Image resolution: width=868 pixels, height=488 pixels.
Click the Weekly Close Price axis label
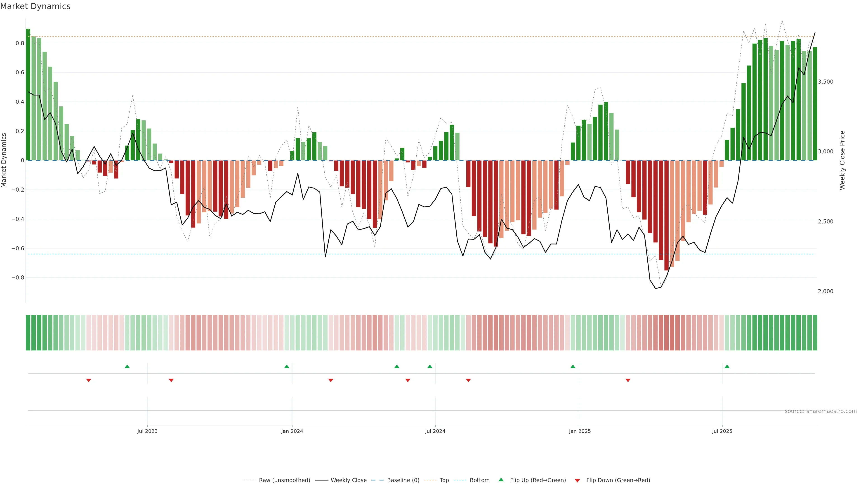(842, 160)
